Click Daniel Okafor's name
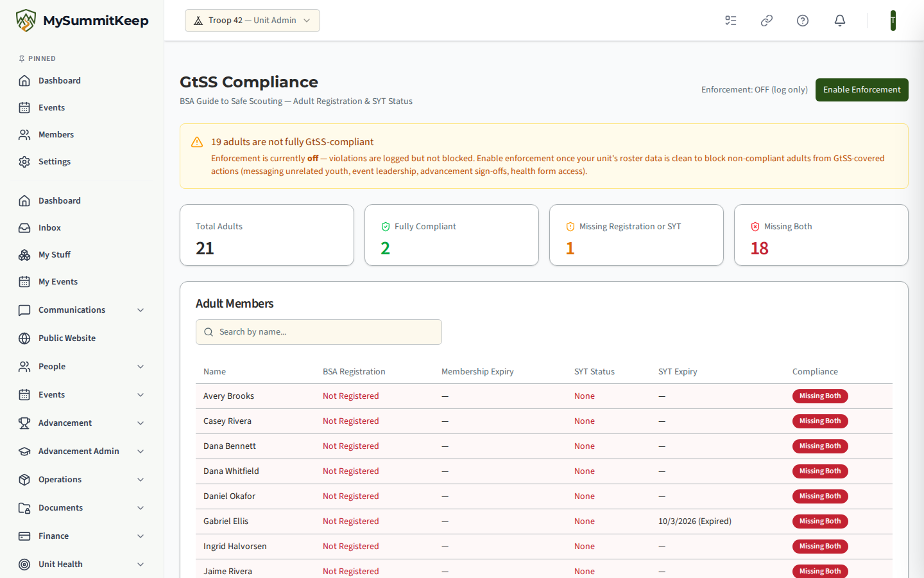Viewport: 924px width, 578px height. point(229,496)
